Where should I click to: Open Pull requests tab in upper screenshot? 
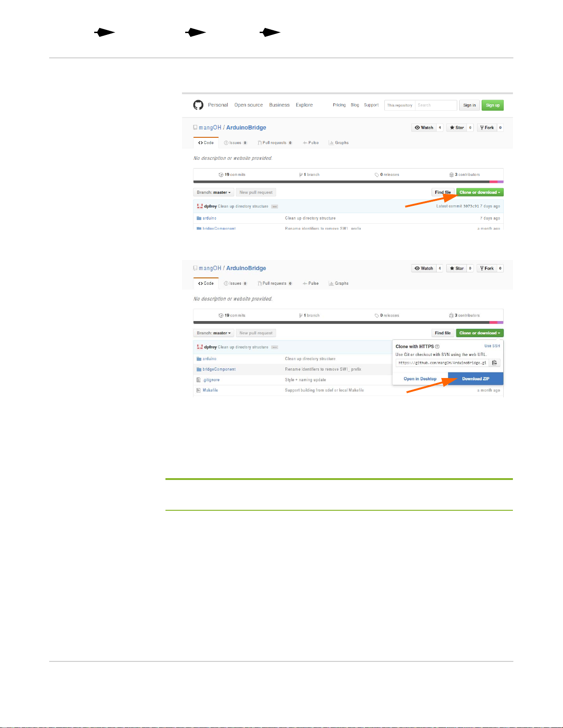[275, 143]
